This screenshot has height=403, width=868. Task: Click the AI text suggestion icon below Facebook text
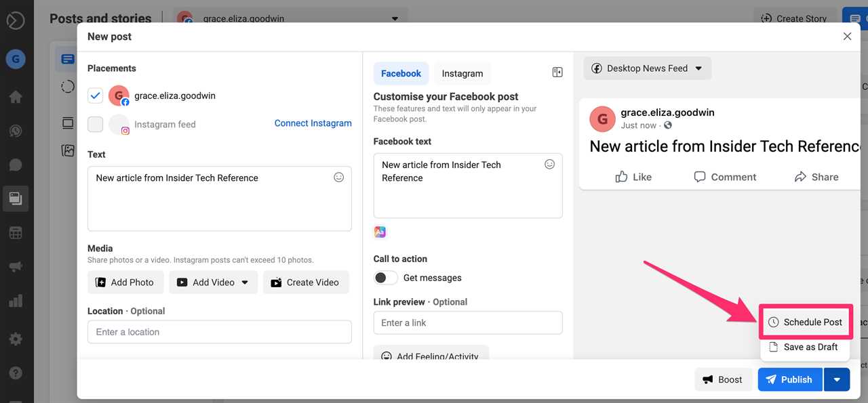pyautogui.click(x=380, y=231)
